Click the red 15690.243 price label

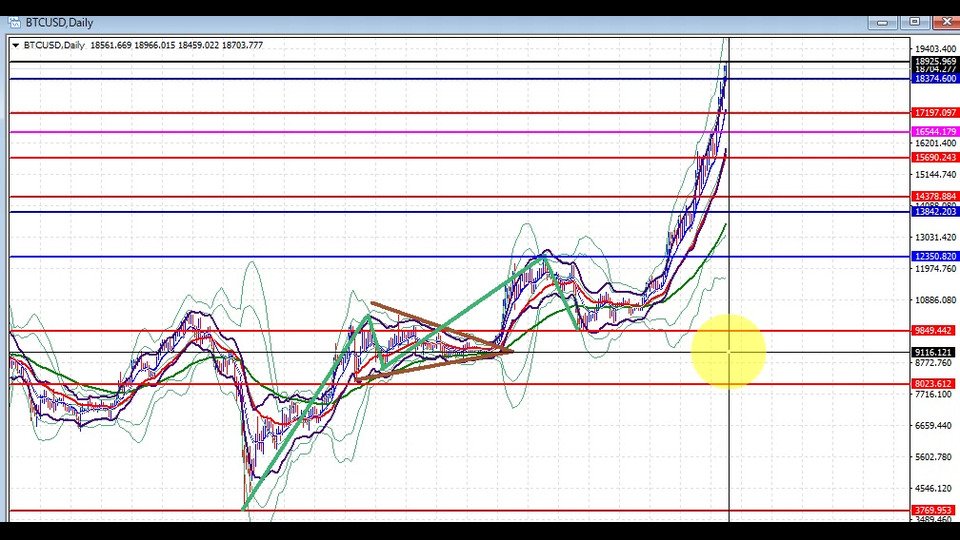point(935,158)
